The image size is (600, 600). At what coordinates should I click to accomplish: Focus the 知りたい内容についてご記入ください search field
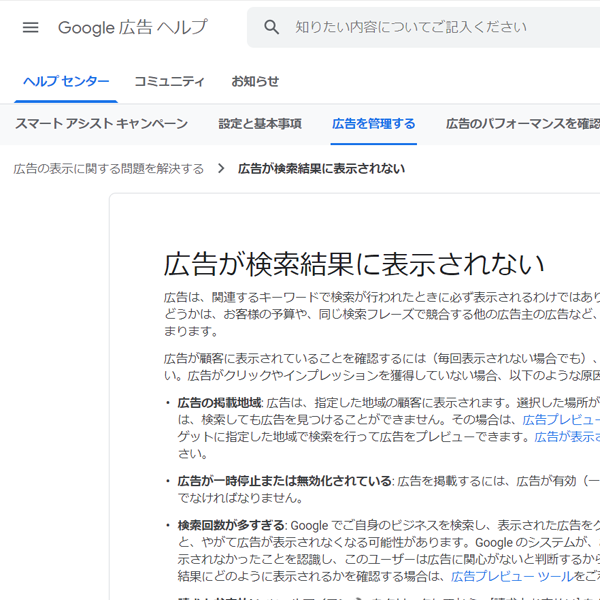tap(423, 27)
